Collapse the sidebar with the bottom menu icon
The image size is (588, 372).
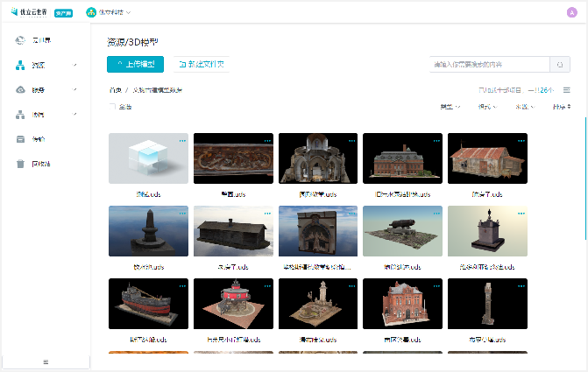pos(46,361)
